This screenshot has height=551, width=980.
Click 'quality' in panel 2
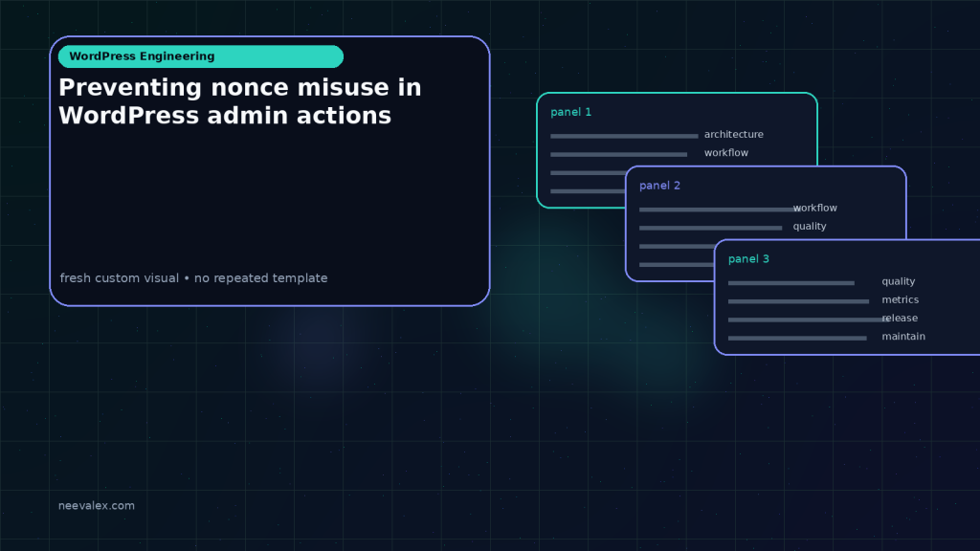click(x=810, y=226)
